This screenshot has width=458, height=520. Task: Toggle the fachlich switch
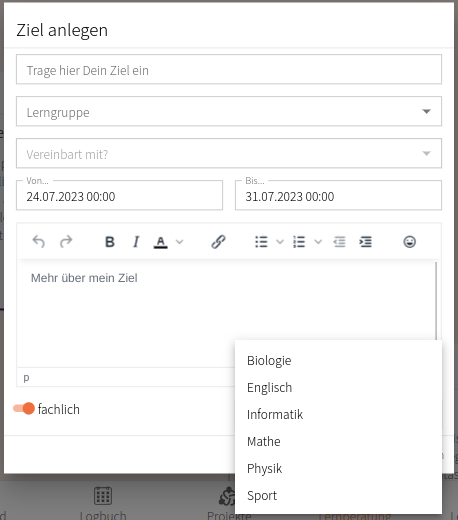point(24,409)
